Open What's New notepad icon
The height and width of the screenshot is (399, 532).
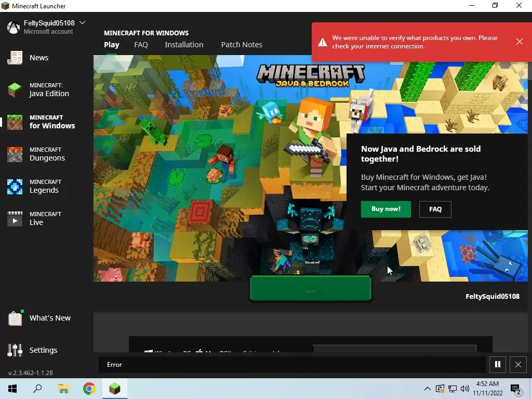[x=15, y=318]
